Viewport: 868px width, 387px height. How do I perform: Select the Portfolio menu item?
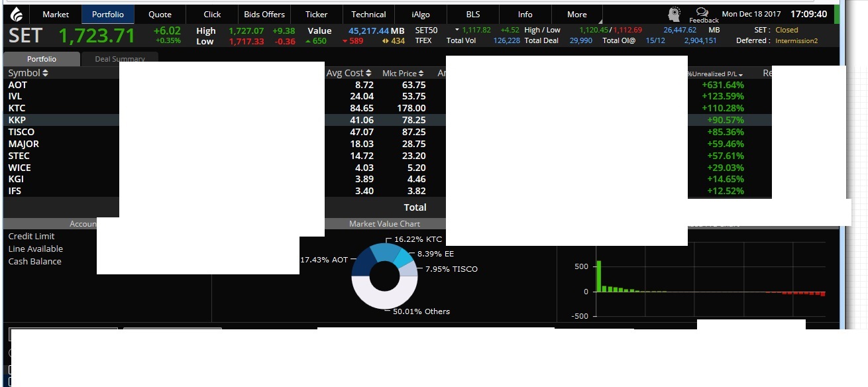(108, 14)
